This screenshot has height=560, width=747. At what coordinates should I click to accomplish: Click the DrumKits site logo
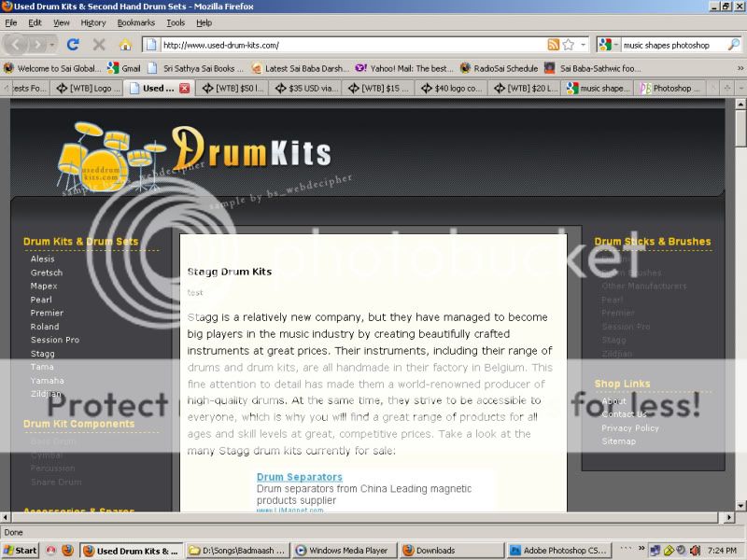tap(194, 157)
